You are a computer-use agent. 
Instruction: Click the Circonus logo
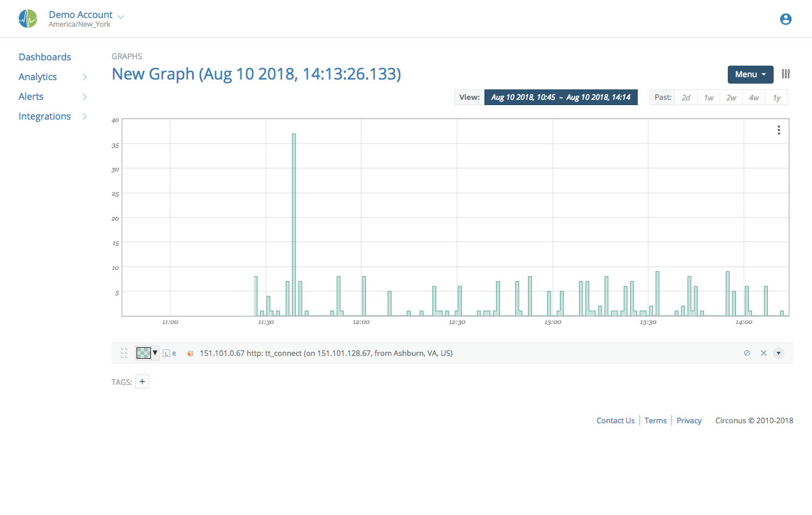tap(27, 18)
